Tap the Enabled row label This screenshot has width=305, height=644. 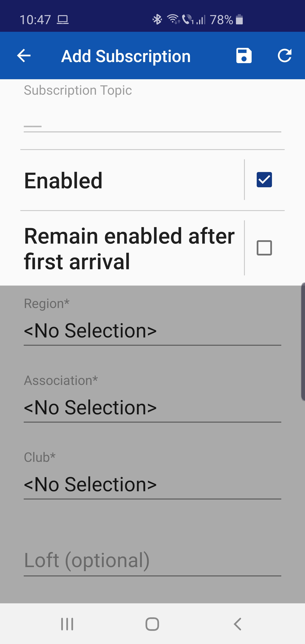coord(63,180)
